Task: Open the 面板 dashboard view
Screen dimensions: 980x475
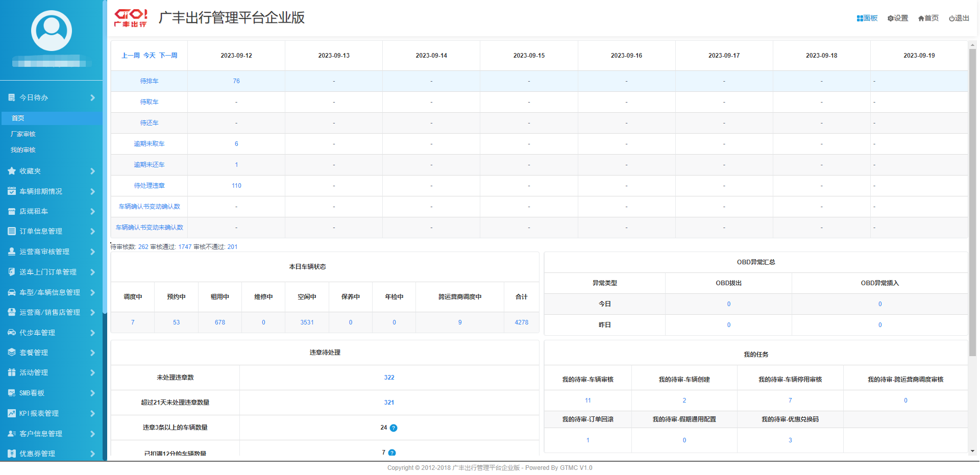Action: pos(867,18)
